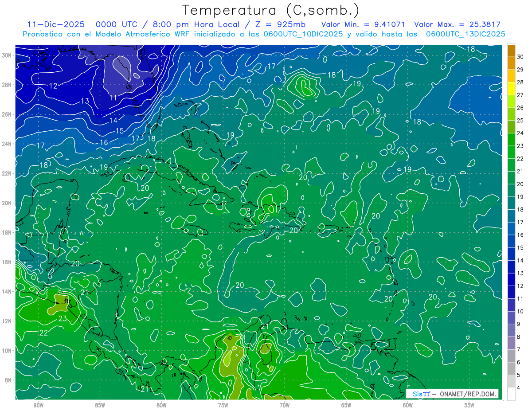Click the purple swatch between 8 and 9
This screenshot has width=532, height=411.
click(511, 330)
